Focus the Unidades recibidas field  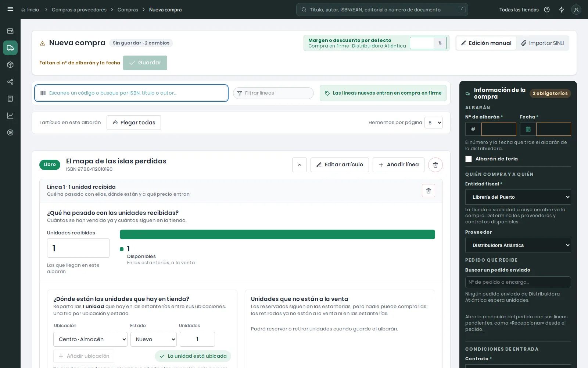click(78, 248)
